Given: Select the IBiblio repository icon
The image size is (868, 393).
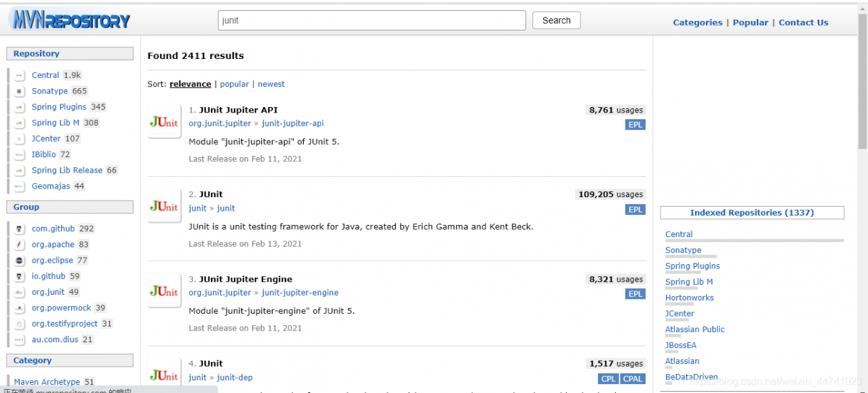Looking at the screenshot, I should point(20,154).
